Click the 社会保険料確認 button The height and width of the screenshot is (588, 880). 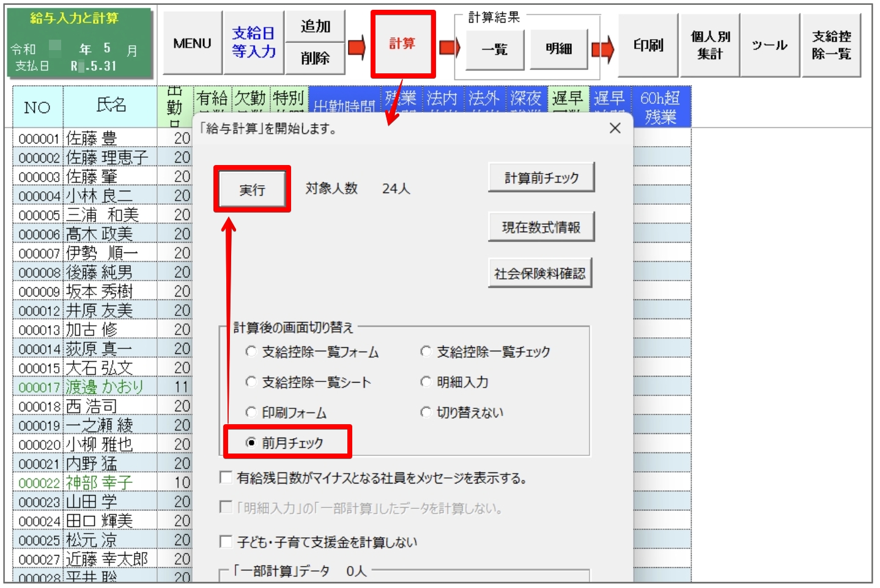pos(540,273)
